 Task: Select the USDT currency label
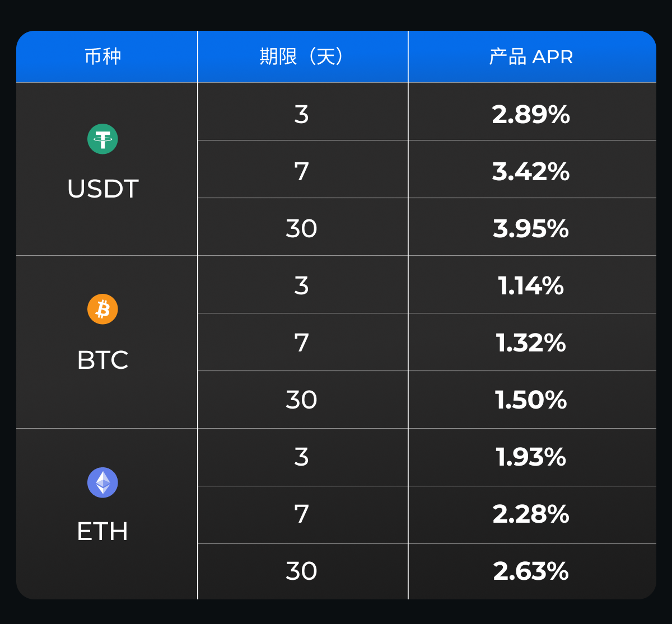click(x=102, y=189)
